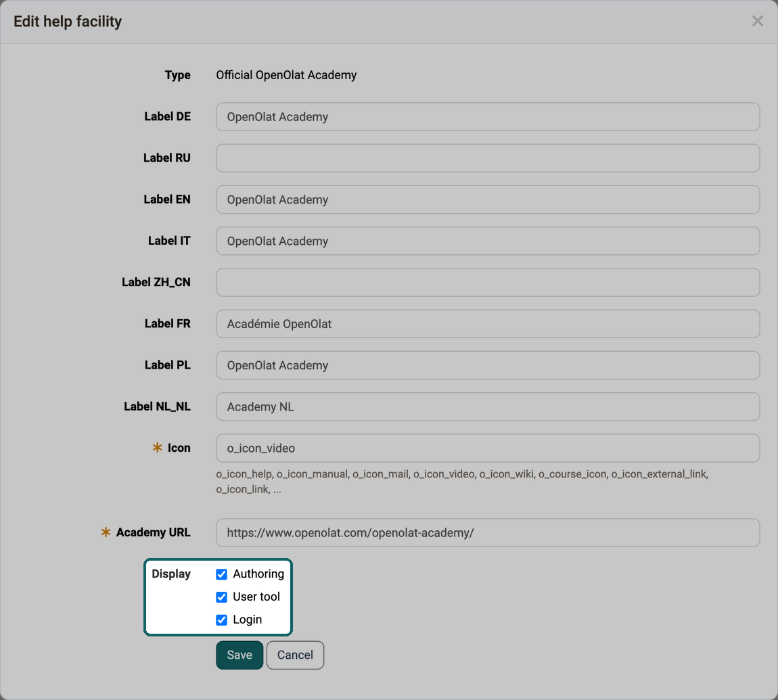Focus the empty Label ZH_CN field
The height and width of the screenshot is (700, 778).
pos(488,282)
